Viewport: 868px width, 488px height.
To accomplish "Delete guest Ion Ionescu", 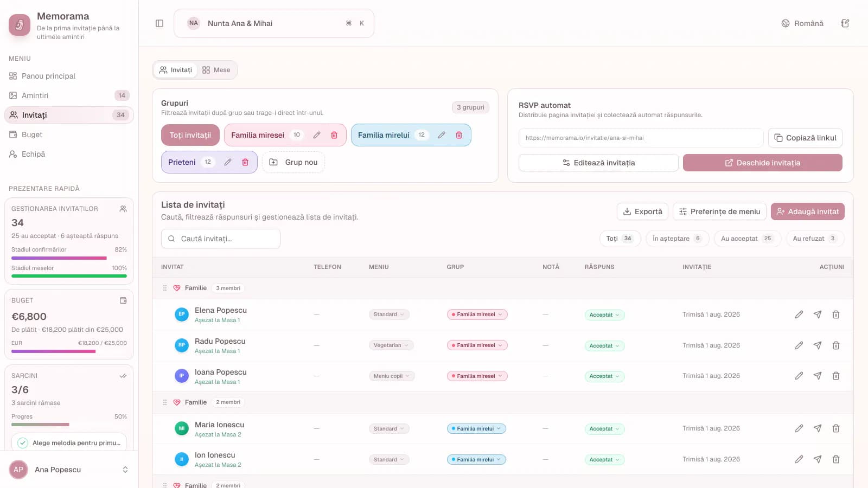I will tap(836, 459).
